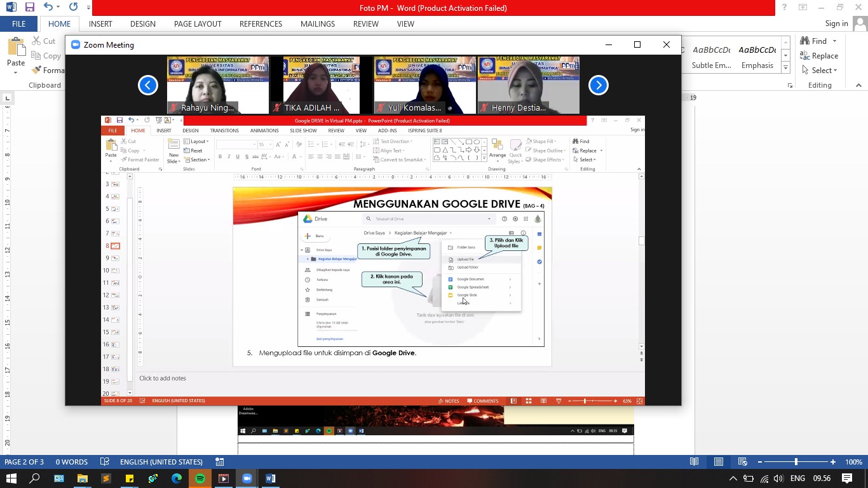This screenshot has width=868, height=488.
Task: Click the Find binoculars in Word
Action: pyautogui.click(x=805, y=41)
